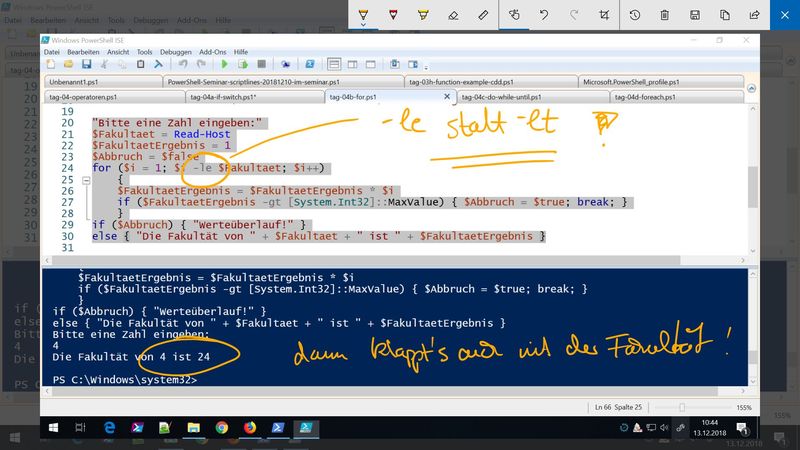This screenshot has width=800, height=450.
Task: Collapse script pane with round arrow button
Action: [x=752, y=88]
